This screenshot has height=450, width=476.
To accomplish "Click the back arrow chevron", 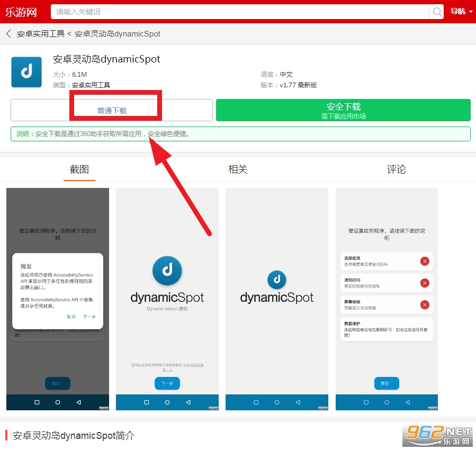I will click(8, 34).
